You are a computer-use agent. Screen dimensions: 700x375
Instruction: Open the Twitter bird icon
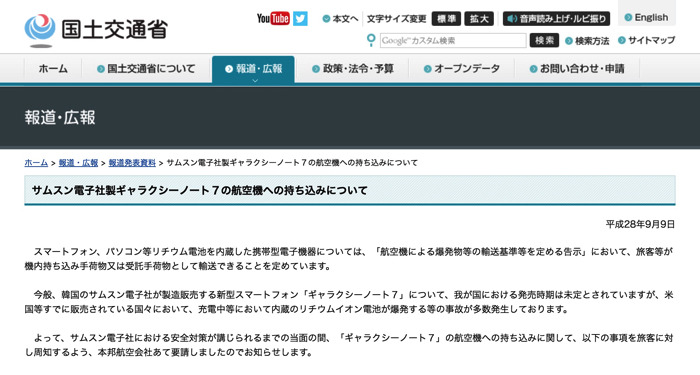tap(300, 18)
